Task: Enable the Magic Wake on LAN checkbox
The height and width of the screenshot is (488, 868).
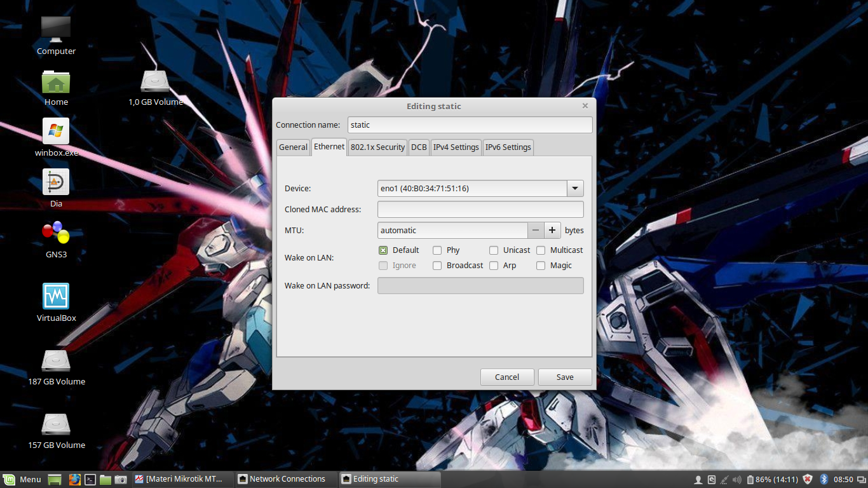Action: coord(541,266)
